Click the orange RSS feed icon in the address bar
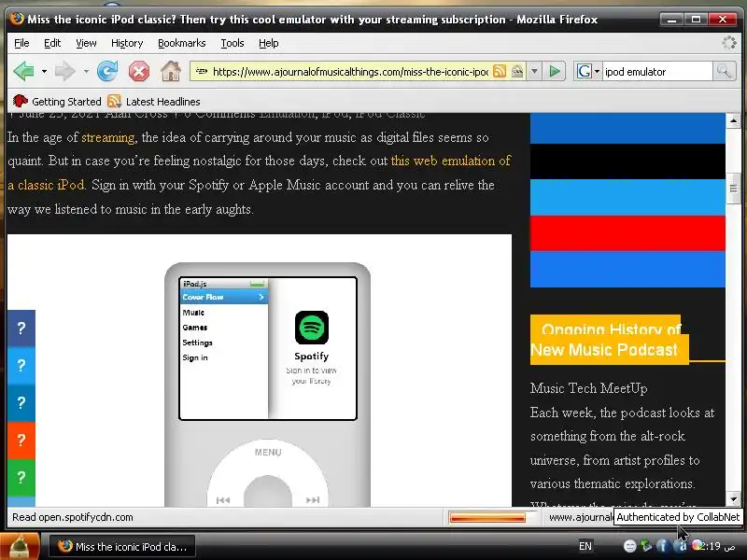The image size is (747, 560). (x=500, y=72)
